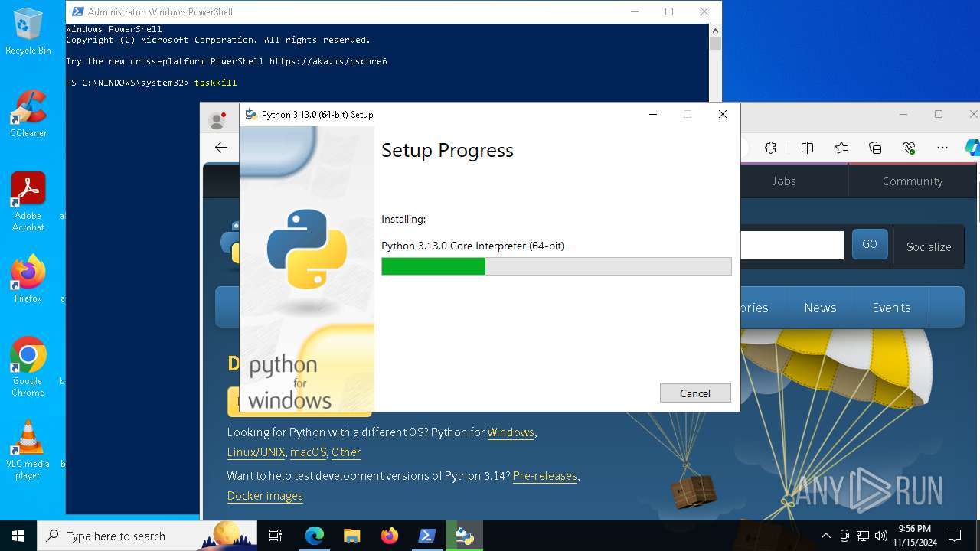The image size is (980, 551).
Task: Click PowerShell window title bar icon
Action: [x=77, y=11]
